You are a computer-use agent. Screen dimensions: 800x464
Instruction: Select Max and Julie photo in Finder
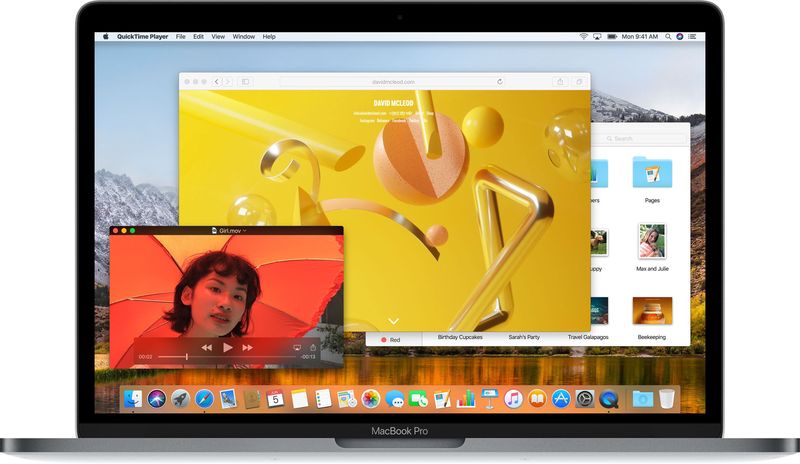point(652,241)
